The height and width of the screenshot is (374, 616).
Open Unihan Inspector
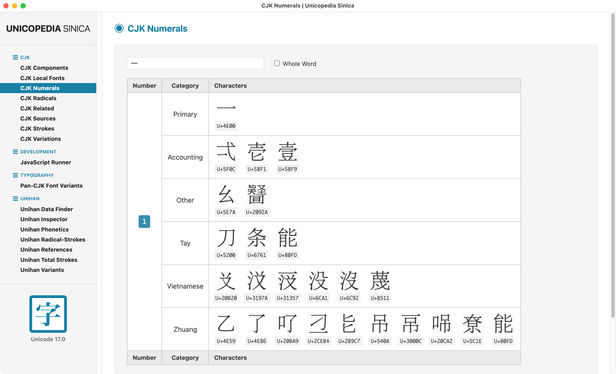coord(44,219)
